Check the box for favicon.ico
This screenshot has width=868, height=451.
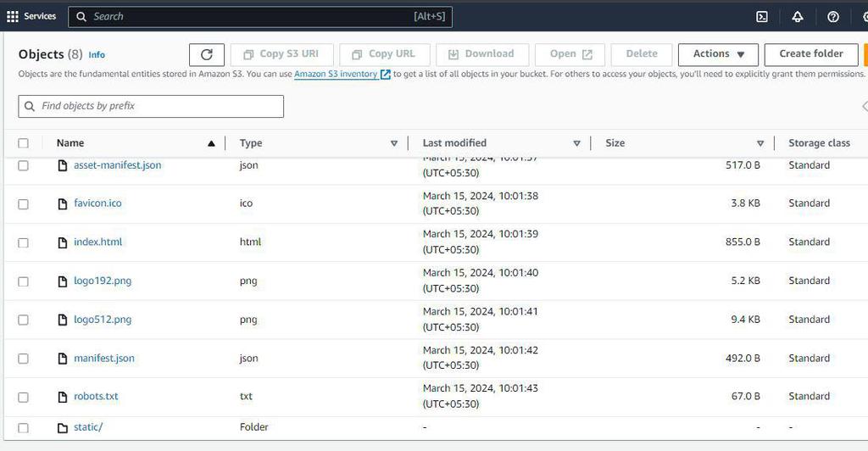point(23,204)
